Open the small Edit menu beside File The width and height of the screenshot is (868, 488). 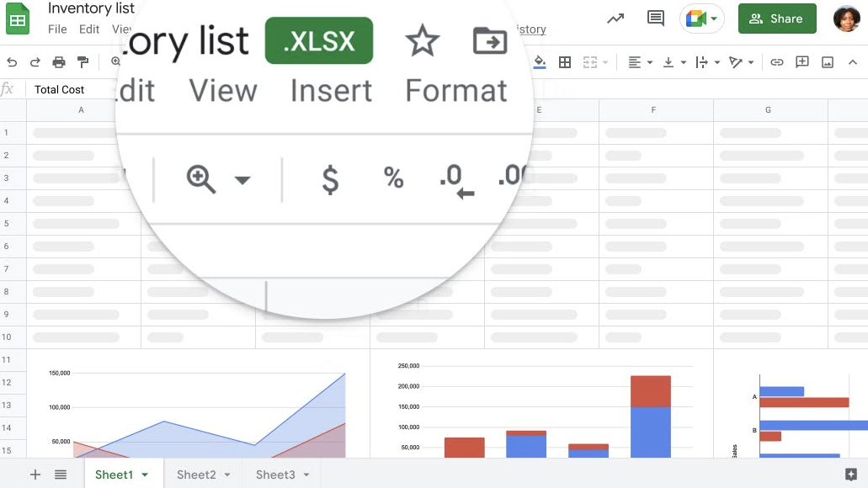[x=89, y=29]
